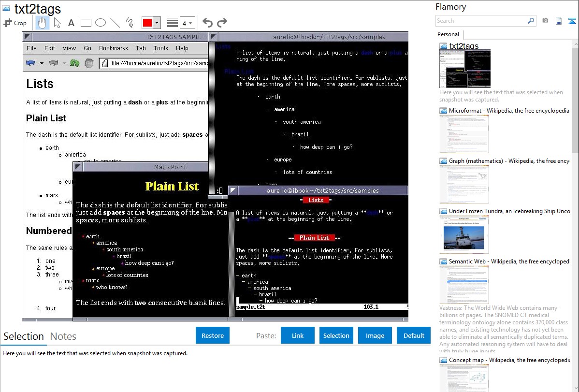Viewport: 579px width, 392px height.
Task: Click the 'Plain List' heading in captured browser
Action: tap(46, 118)
